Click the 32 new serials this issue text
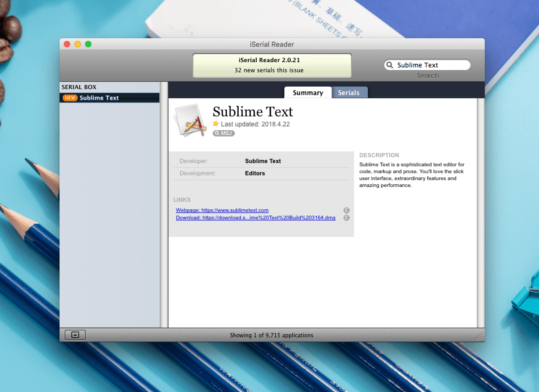This screenshot has height=392, width=539. [269, 70]
